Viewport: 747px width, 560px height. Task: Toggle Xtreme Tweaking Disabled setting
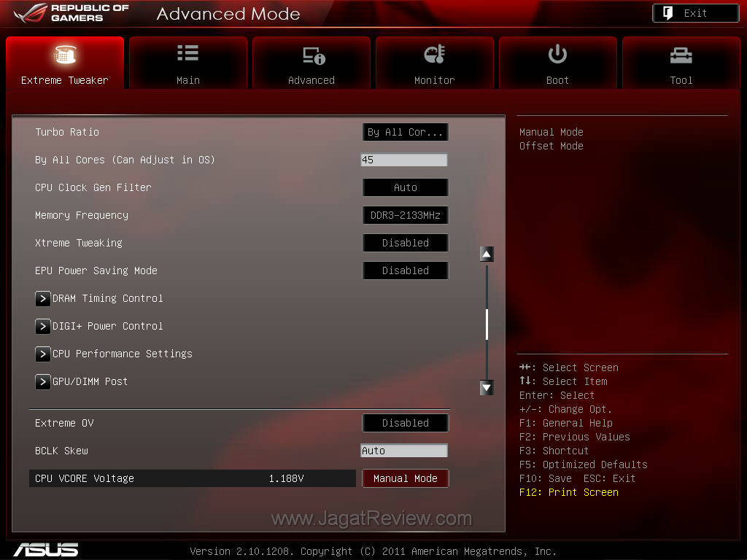click(x=405, y=243)
